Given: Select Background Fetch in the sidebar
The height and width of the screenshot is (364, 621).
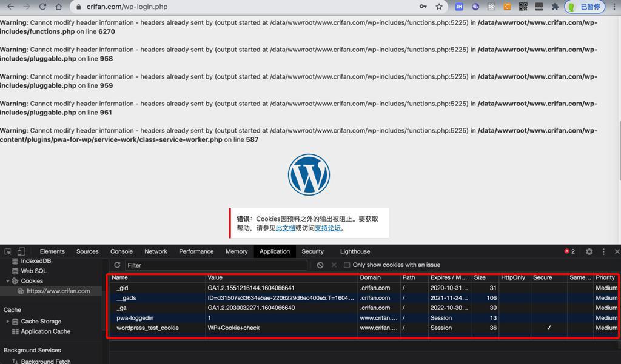Looking at the screenshot, I should pyautogui.click(x=45, y=361).
